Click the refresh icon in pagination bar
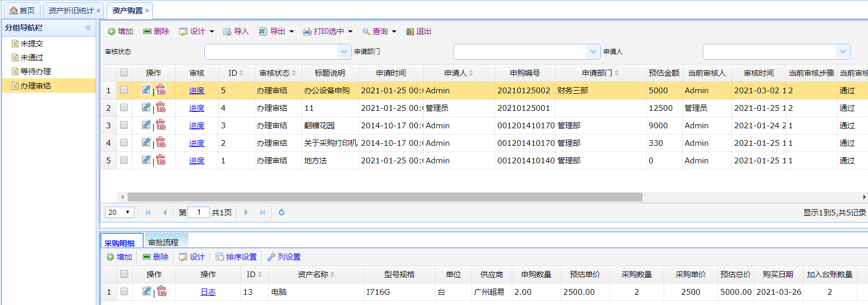The image size is (868, 305). pos(282,212)
